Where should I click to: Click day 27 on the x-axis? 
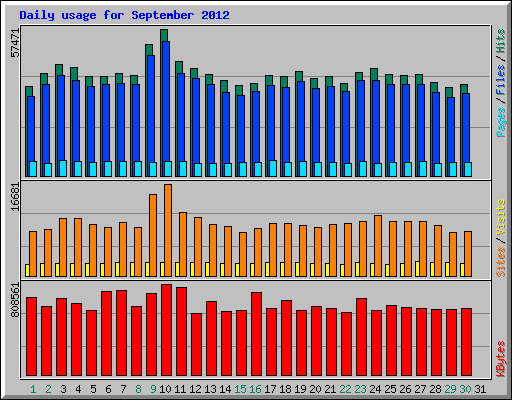coord(420,389)
